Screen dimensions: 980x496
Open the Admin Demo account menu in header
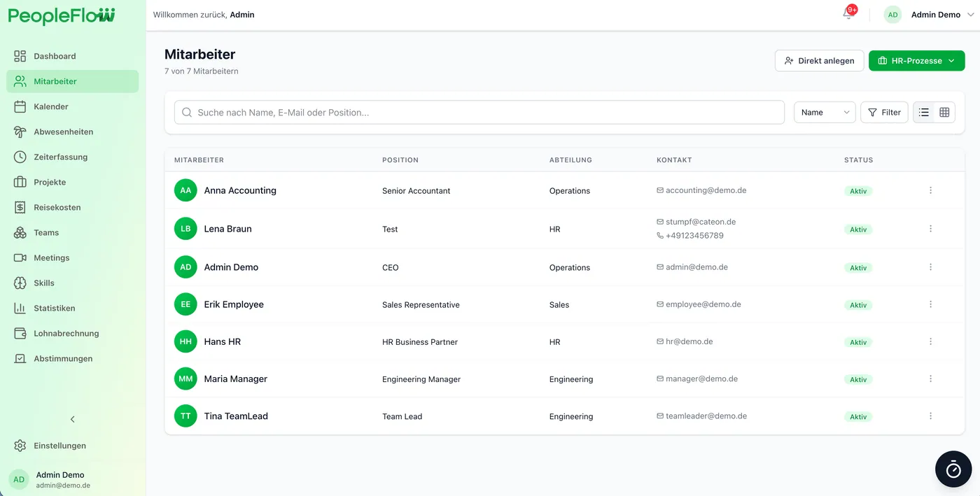(x=927, y=15)
